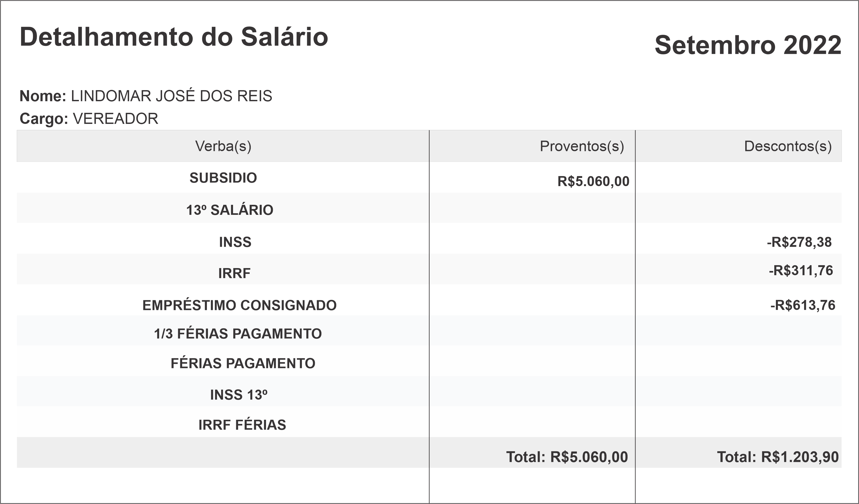Click the Total R$1.203,90 descontos cell
Screen dimensions: 859x504
pos(777,457)
